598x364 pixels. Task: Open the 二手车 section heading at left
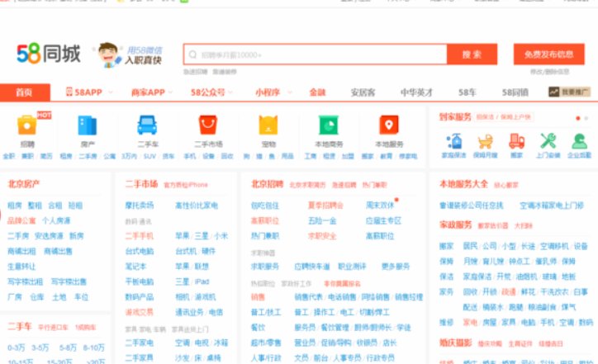point(20,327)
